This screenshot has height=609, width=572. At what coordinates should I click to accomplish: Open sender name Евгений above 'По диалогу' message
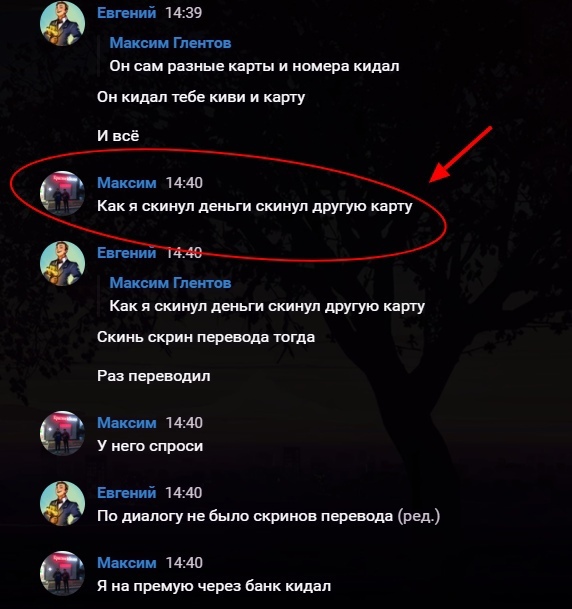pyautogui.click(x=127, y=492)
